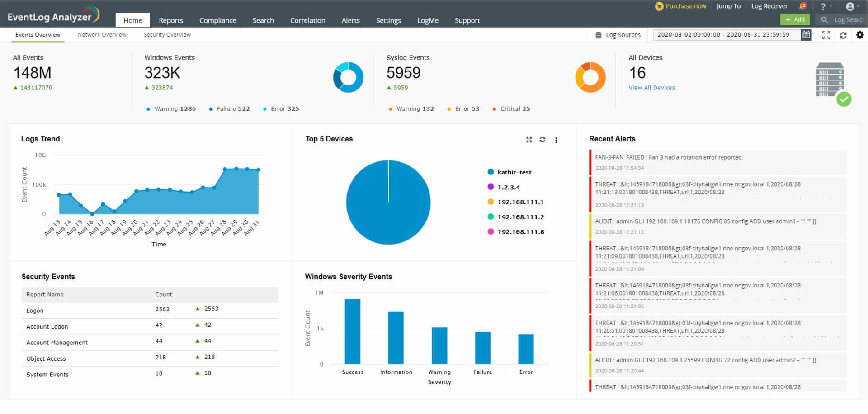Click the System Events report name
The width and height of the screenshot is (868, 414).
(47, 375)
